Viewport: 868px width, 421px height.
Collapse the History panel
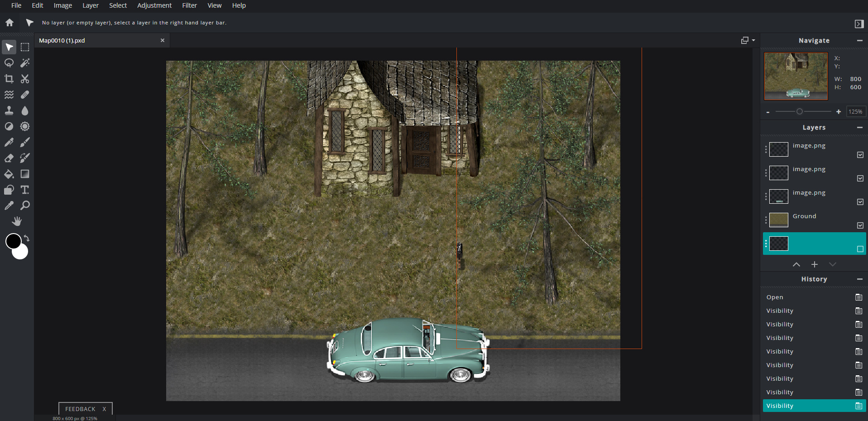859,279
